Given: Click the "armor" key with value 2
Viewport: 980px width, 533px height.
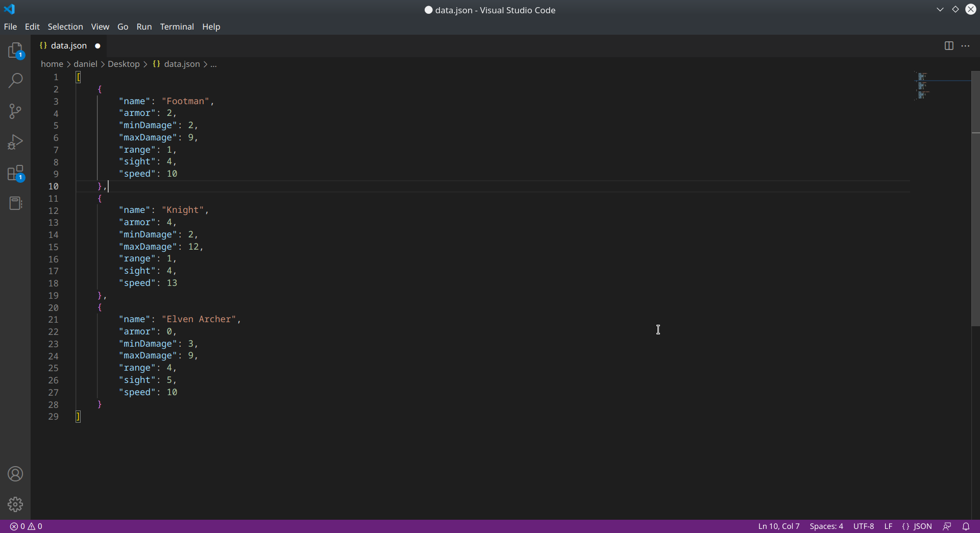Looking at the screenshot, I should 137,113.
